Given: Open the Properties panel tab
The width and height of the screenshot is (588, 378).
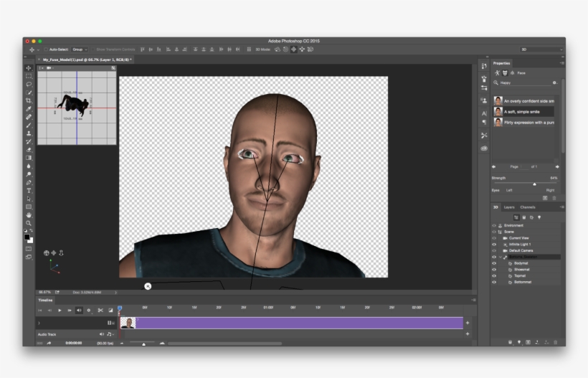Looking at the screenshot, I should [x=501, y=63].
